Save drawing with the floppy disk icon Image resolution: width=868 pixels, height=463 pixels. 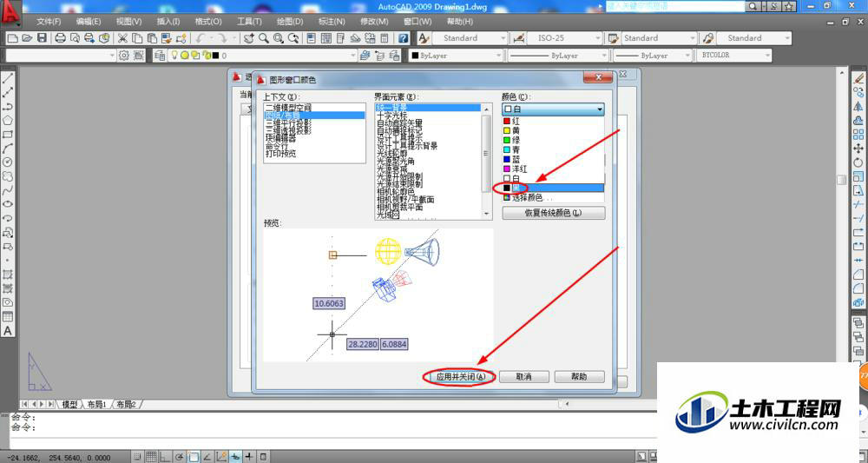42,38
